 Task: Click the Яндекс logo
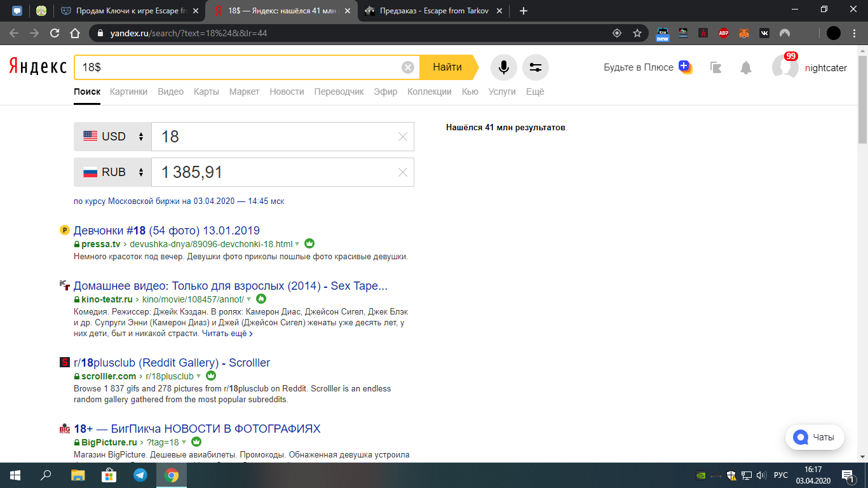coord(37,67)
